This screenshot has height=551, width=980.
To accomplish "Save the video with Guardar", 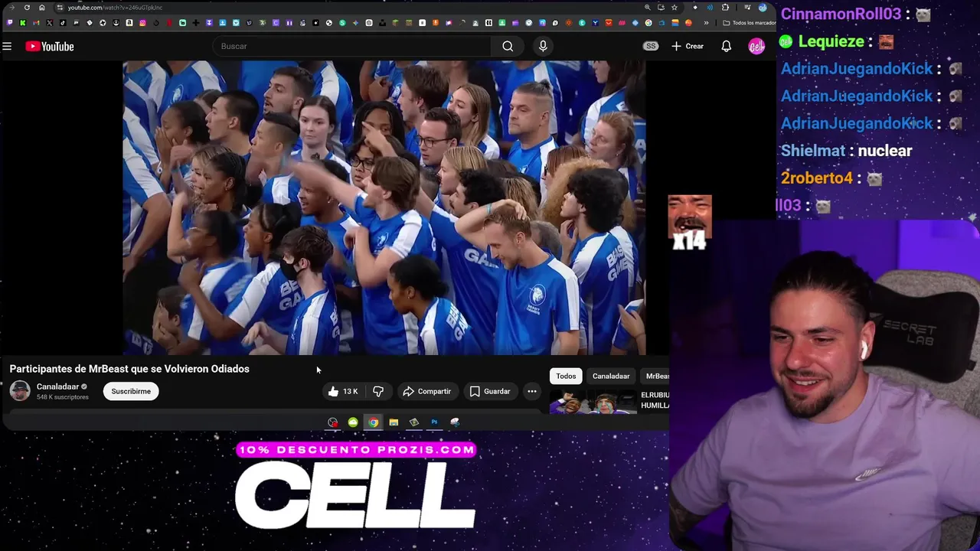I will click(x=489, y=391).
